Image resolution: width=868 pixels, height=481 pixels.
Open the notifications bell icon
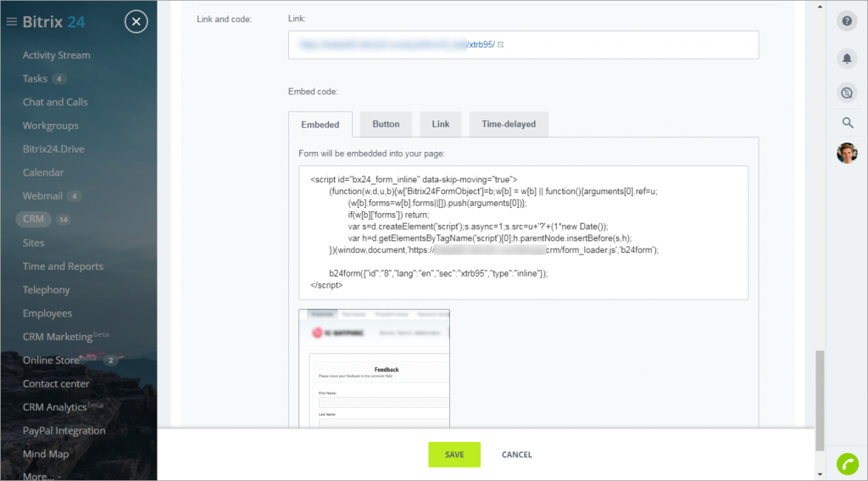pos(847,59)
